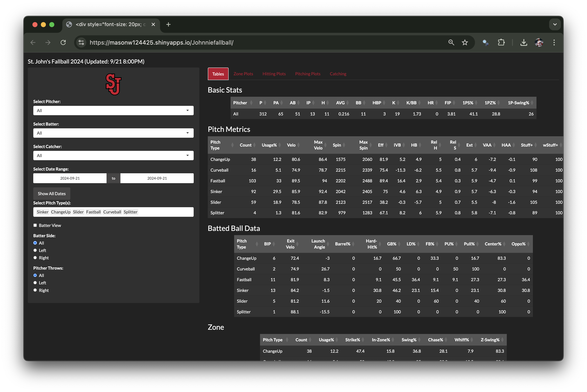Sort Zone table by Chase% column

click(x=438, y=340)
